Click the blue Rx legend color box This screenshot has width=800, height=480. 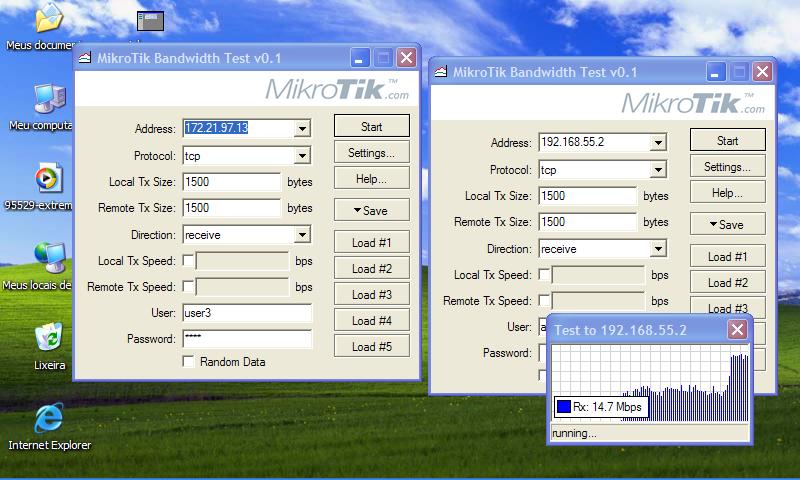point(563,407)
